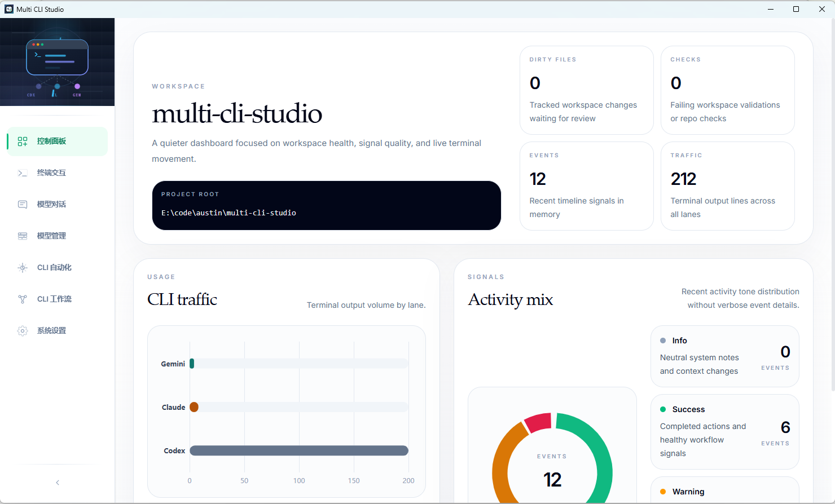835x504 pixels.
Task: Click the server stack icon next to 模型管理
Action: 23,236
